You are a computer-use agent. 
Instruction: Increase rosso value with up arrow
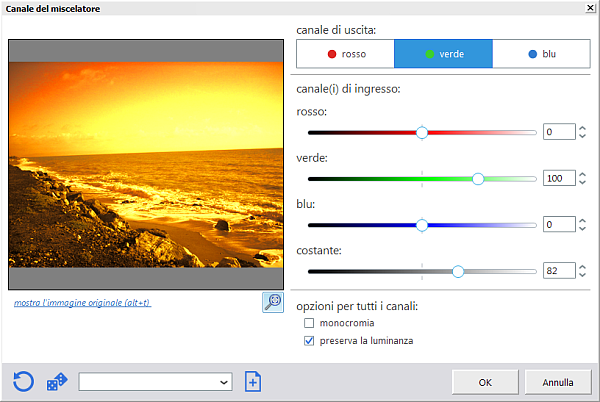click(583, 128)
